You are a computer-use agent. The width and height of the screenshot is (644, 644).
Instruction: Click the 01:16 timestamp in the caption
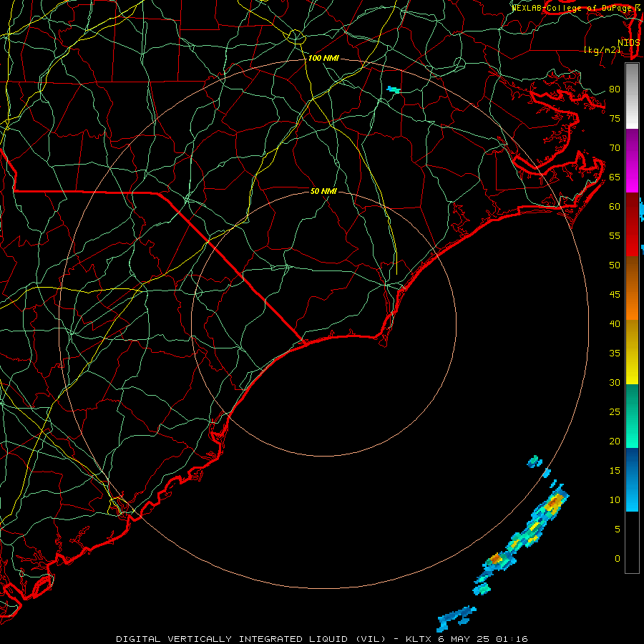click(x=512, y=639)
